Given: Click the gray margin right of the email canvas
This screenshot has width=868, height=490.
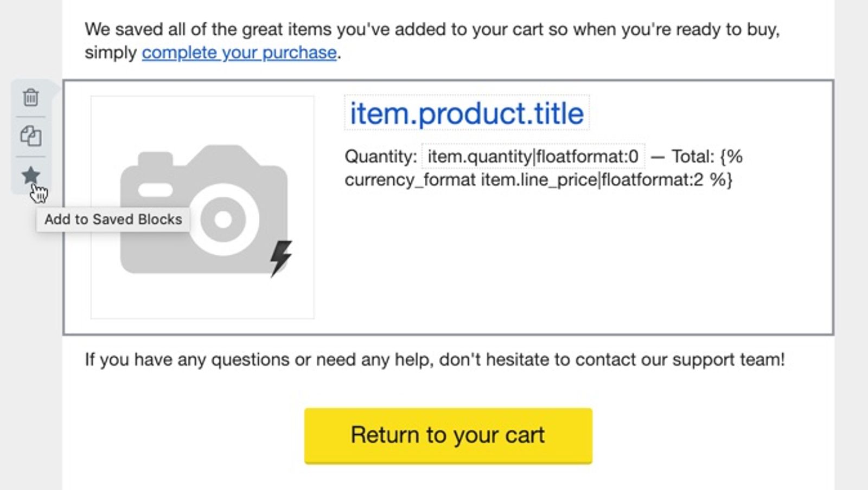Looking at the screenshot, I should click(851, 245).
